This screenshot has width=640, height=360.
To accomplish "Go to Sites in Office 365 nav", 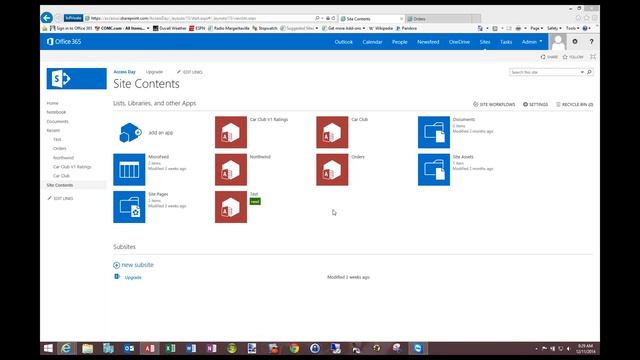I will pyautogui.click(x=485, y=42).
